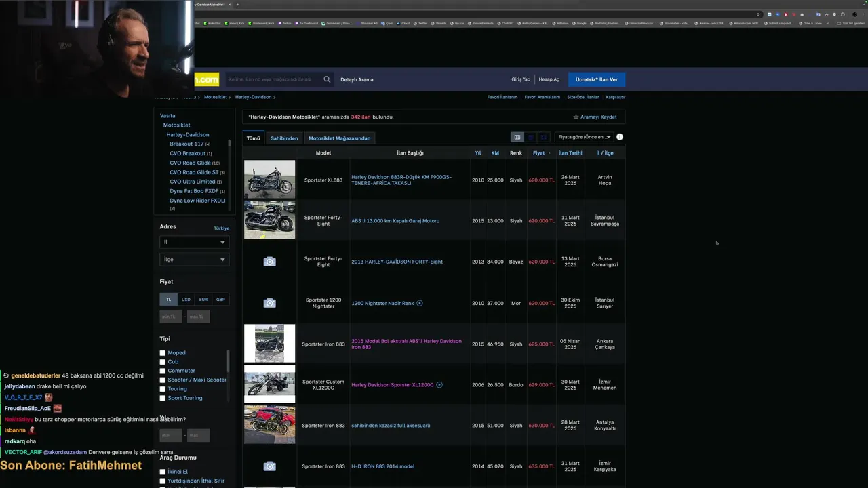Tick the Sport Touring checkbox
This screenshot has width=868, height=488.
point(163,398)
